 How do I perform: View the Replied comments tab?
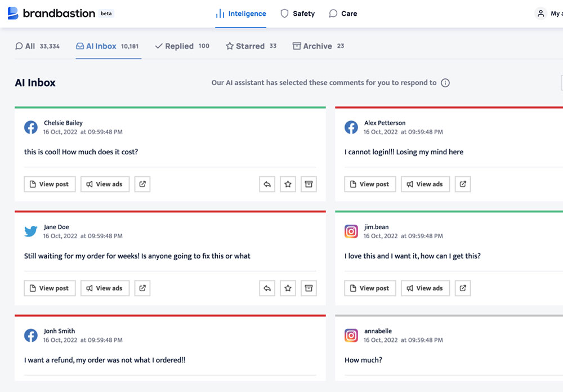[182, 46]
